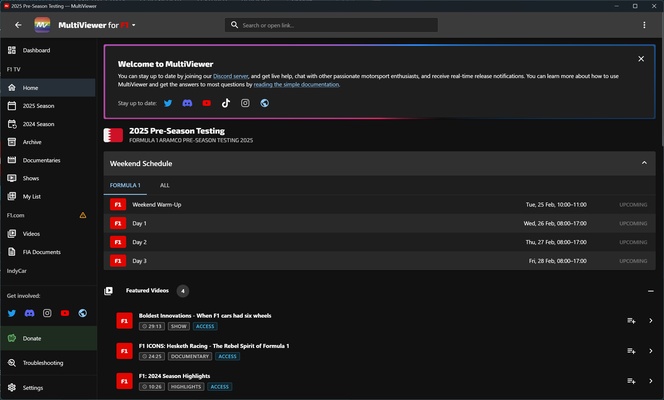
Task: Click the F1.com warning triangle icon
Action: point(83,215)
